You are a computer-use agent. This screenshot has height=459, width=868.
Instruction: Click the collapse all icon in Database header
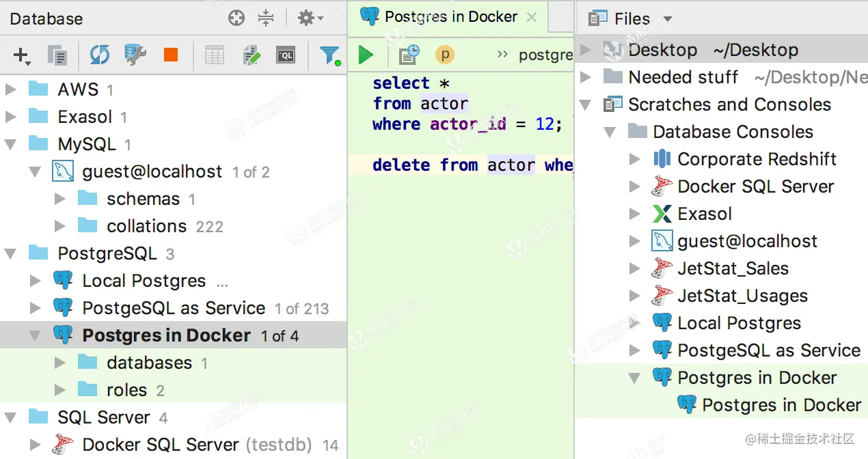266,18
